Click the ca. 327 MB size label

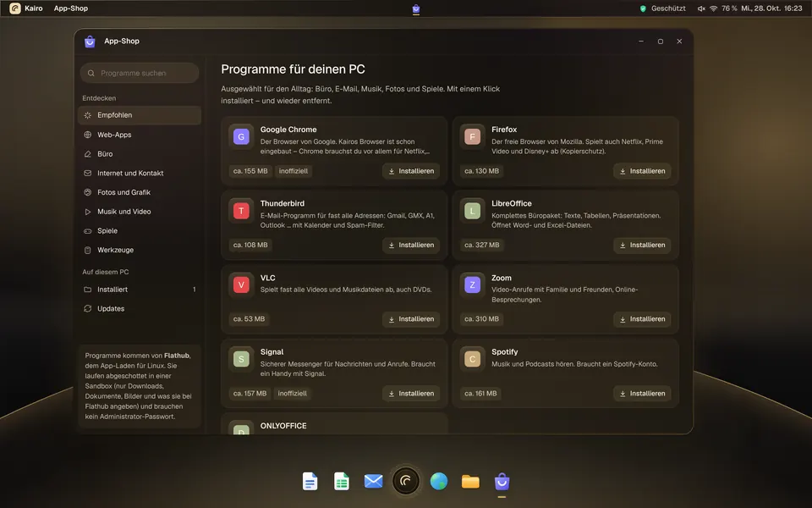[481, 246]
